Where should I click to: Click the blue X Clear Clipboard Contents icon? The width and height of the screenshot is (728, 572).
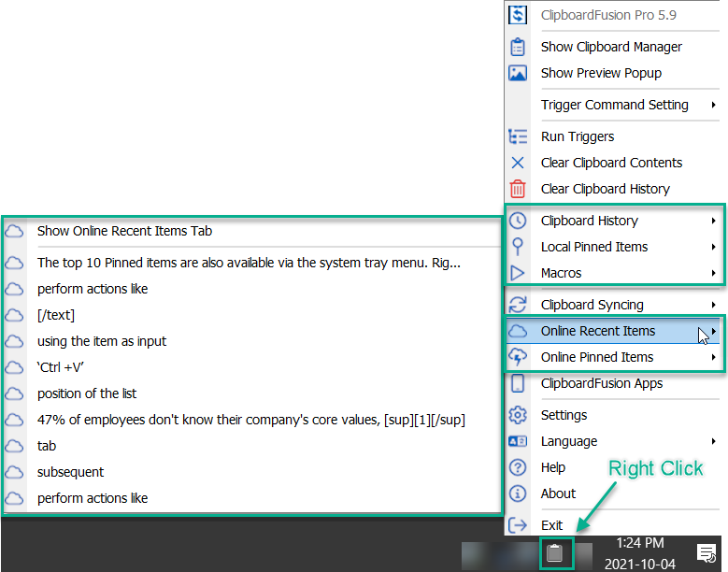[517, 163]
